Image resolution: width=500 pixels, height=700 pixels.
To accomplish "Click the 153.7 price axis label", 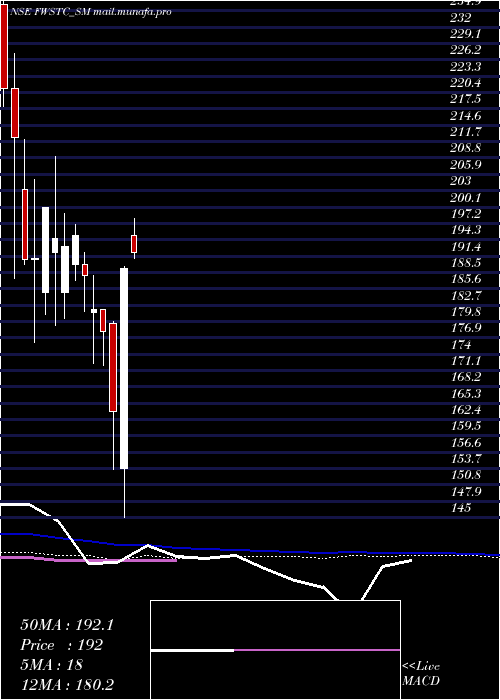I will pyautogui.click(x=465, y=459).
